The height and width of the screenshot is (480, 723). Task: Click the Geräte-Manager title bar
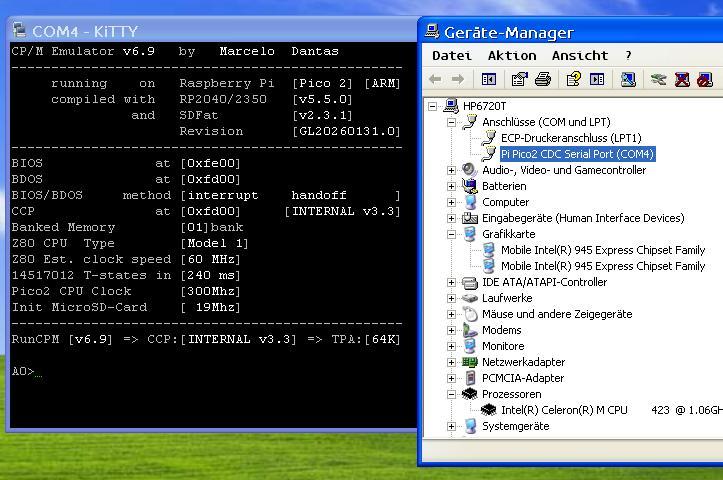click(x=571, y=32)
